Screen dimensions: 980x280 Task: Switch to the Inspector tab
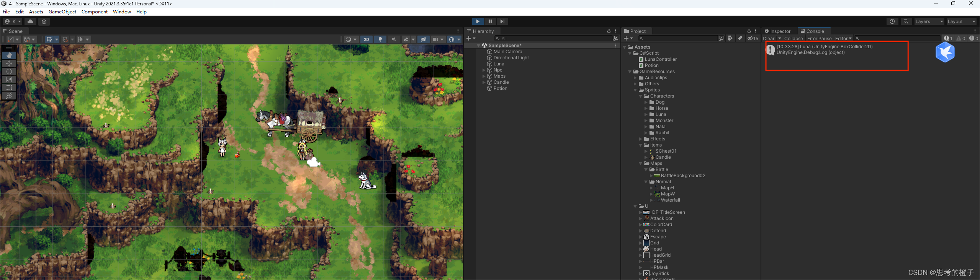tap(777, 31)
